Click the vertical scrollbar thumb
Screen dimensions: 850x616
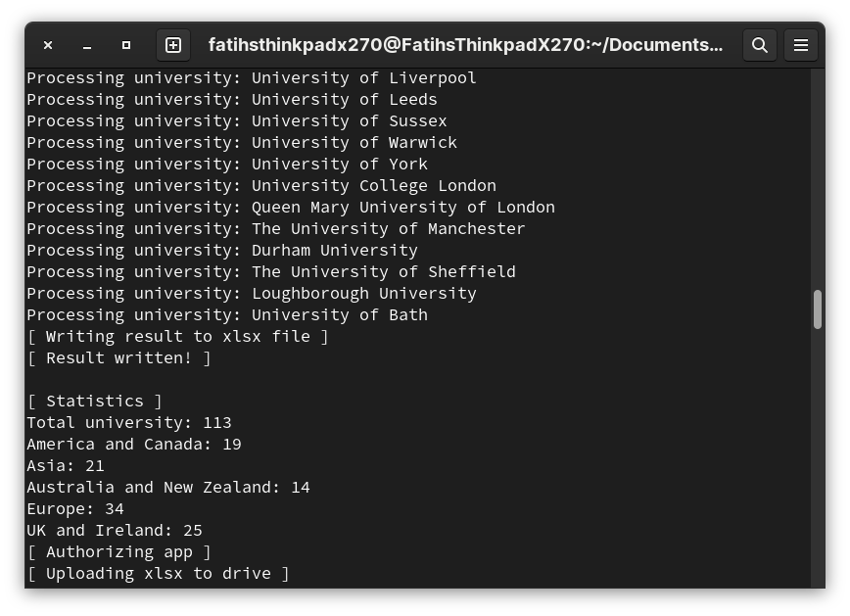818,309
